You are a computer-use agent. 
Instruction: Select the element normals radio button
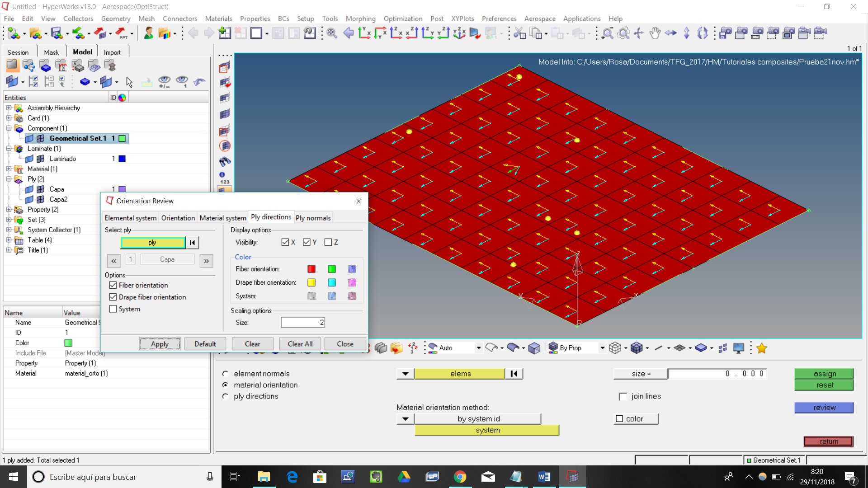[x=225, y=373]
